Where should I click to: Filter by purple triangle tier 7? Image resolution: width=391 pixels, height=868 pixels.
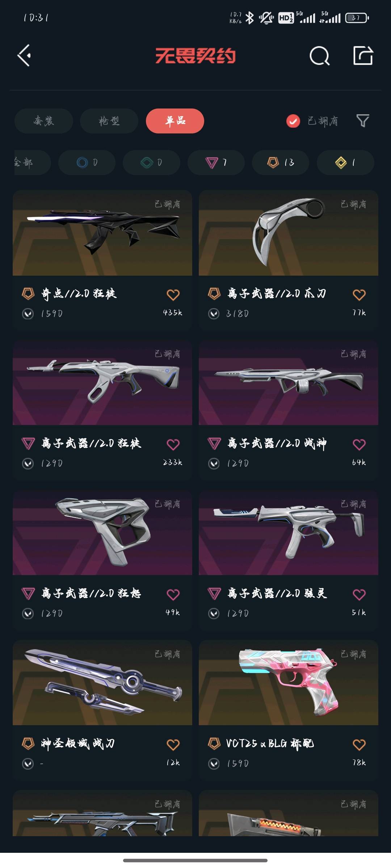click(216, 162)
